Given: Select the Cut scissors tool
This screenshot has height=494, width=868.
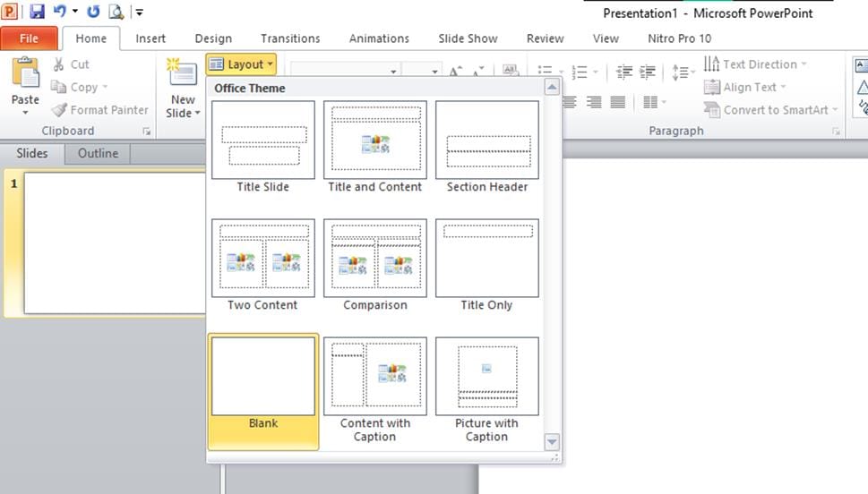Looking at the screenshot, I should [59, 64].
